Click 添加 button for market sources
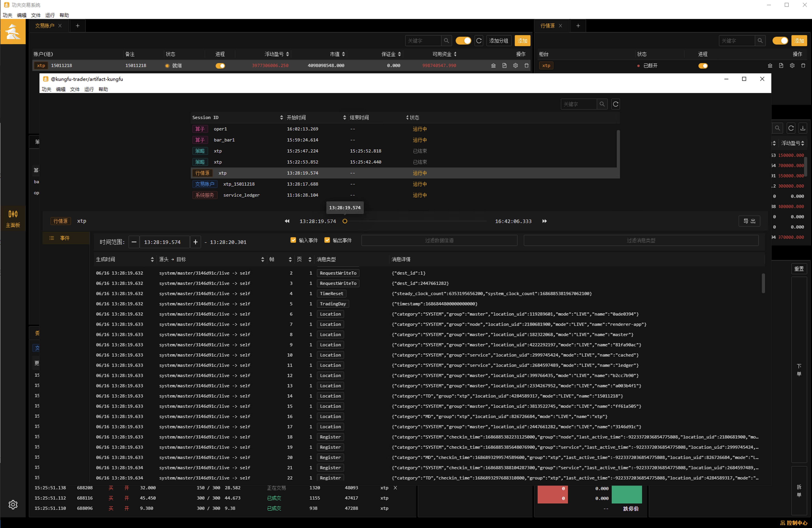The width and height of the screenshot is (812, 528). [799, 41]
